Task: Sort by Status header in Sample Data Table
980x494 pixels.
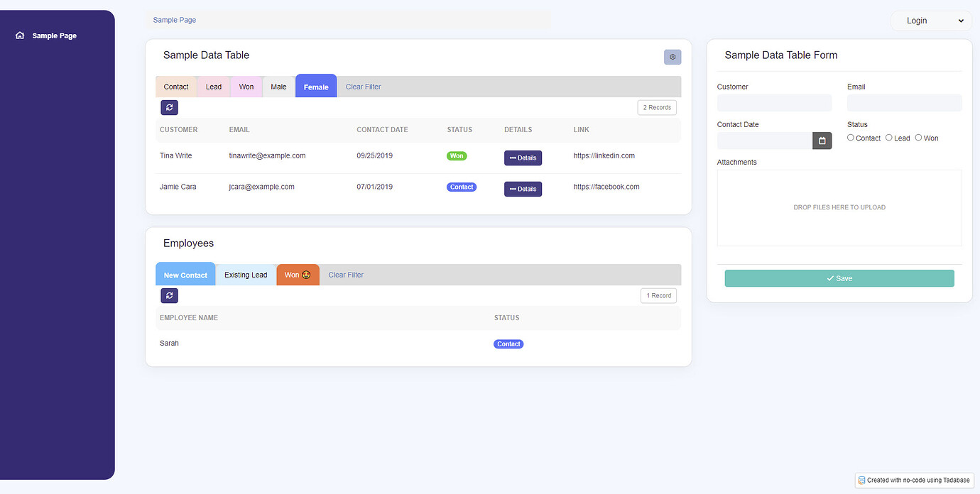Action: [x=459, y=130]
